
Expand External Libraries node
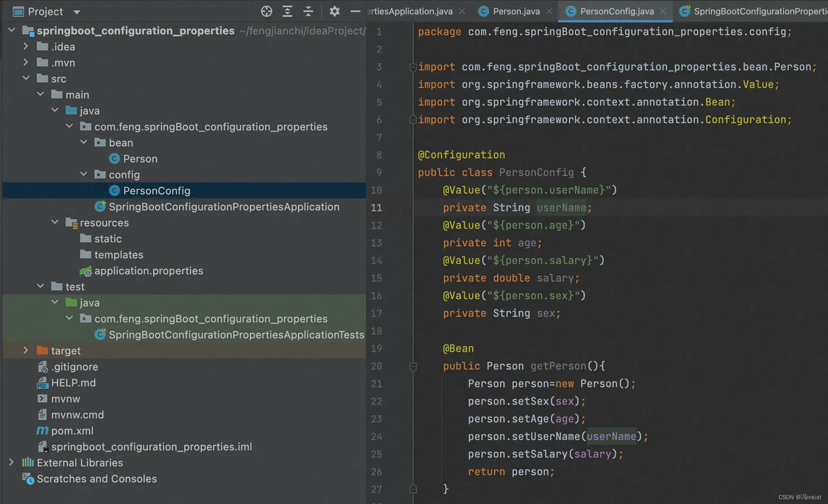click(11, 462)
